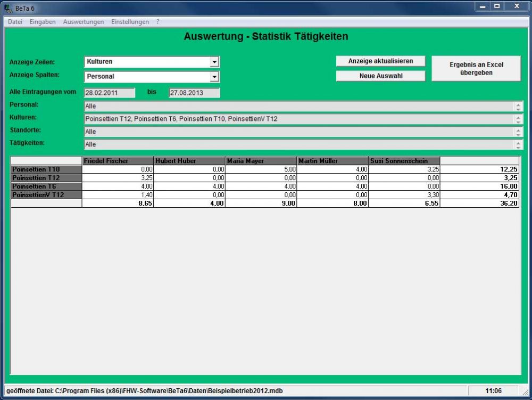Expand the Anzeige Spalten dropdown showing Personal
Image resolution: width=532 pixels, height=400 pixels.
tap(214, 77)
